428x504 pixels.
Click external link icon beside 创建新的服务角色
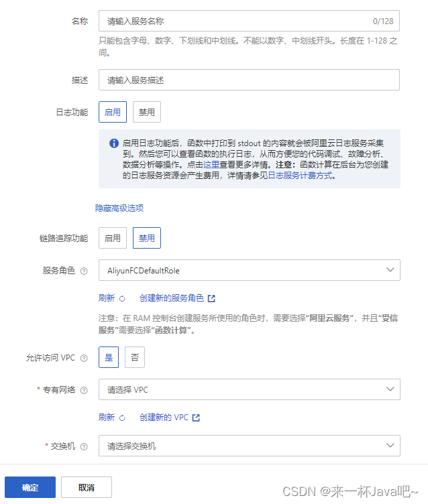211,298
